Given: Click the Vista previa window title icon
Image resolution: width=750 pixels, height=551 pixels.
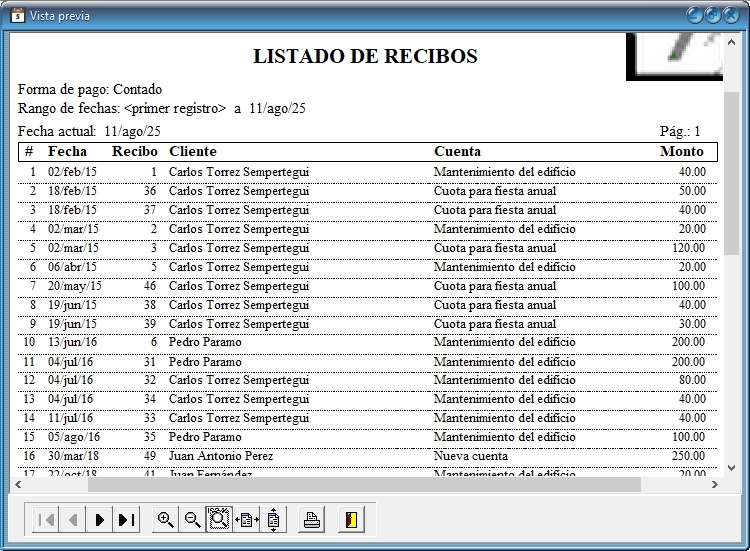Looking at the screenshot, I should (x=18, y=16).
